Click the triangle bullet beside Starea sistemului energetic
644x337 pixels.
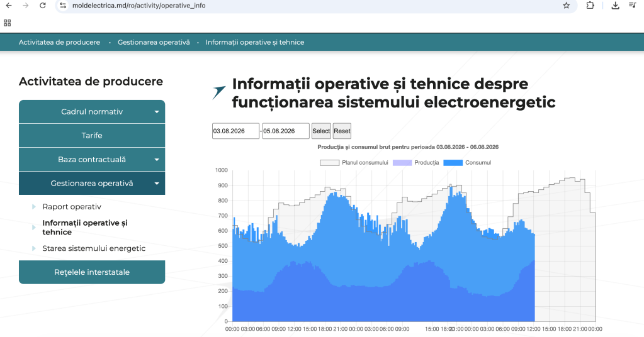[33, 248]
